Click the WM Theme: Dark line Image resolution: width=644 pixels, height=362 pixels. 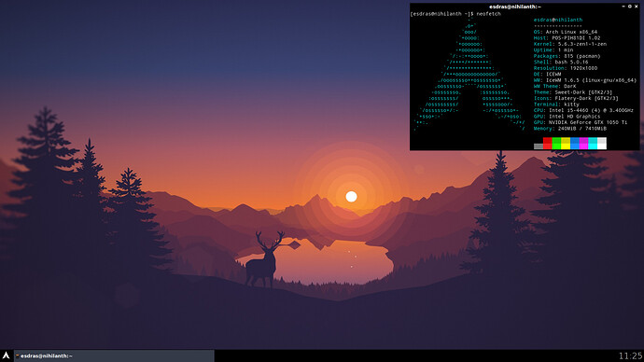point(554,86)
